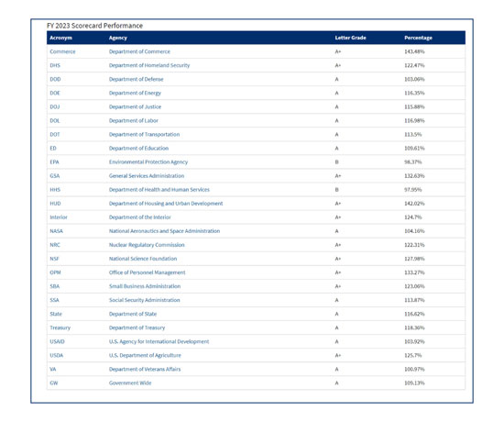Screen dimensions: 504x422
Task: Click the HUD acronym link
Action: pyautogui.click(x=55, y=204)
